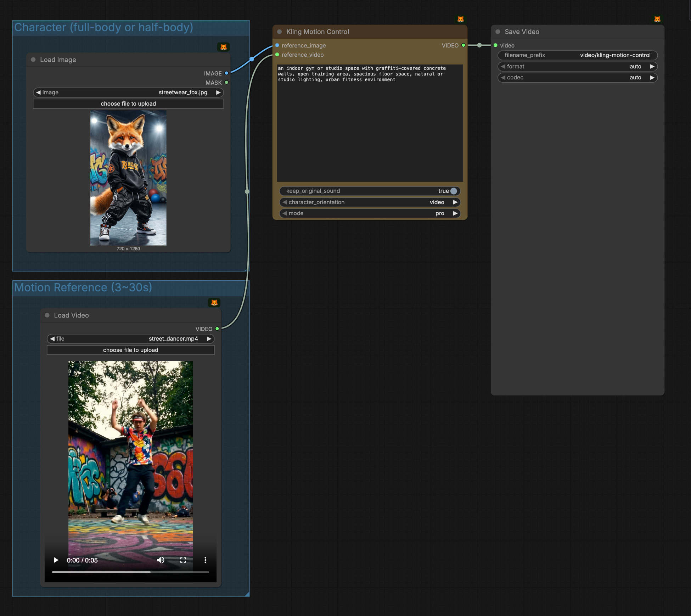Click the video progress seek bar
The height and width of the screenshot is (616, 691).
click(x=130, y=572)
